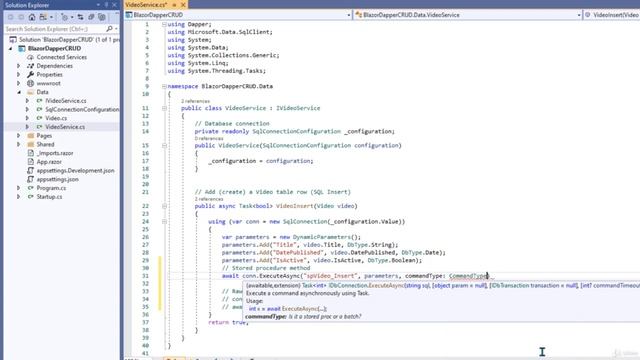
Task: Collapse the Data folder
Action: (19, 92)
